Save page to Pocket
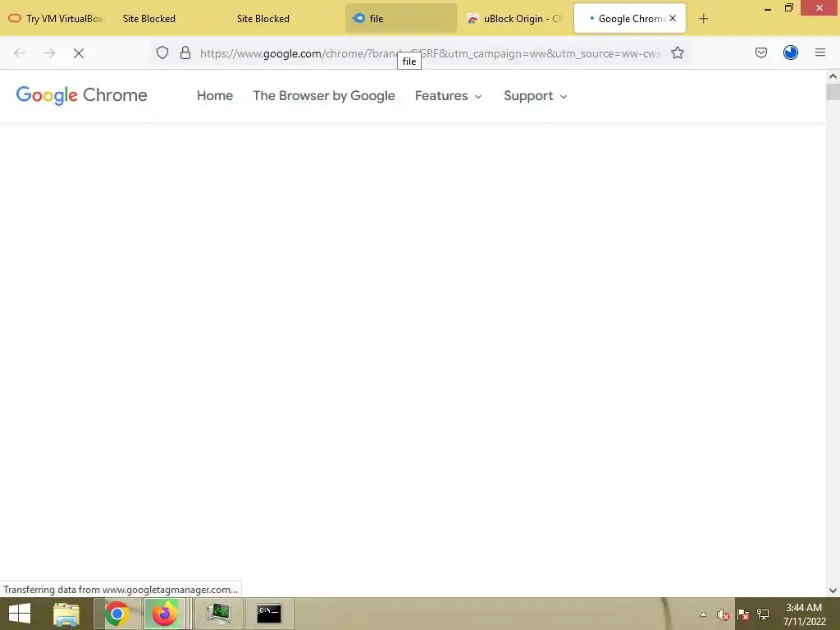The image size is (840, 630). 761,52
